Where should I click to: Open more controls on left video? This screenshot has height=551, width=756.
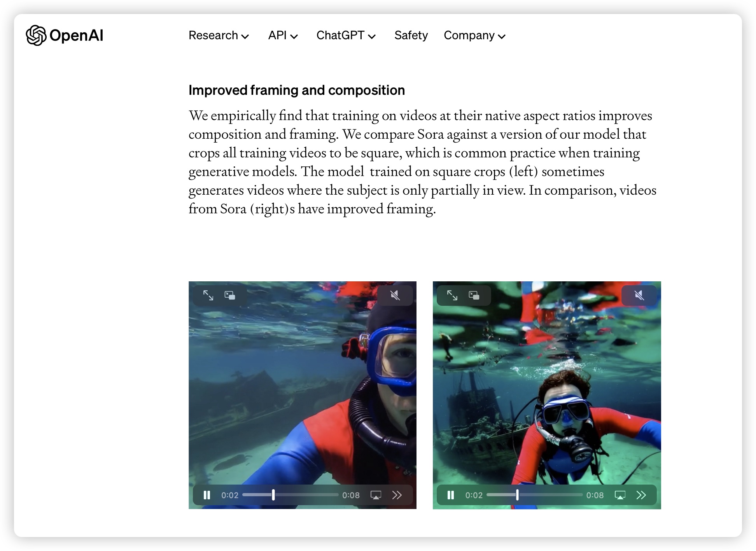tap(397, 495)
